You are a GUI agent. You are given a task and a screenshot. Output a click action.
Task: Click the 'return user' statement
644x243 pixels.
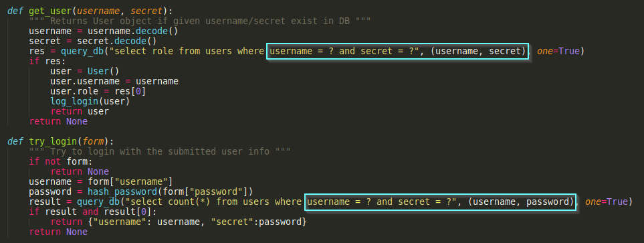(x=80, y=111)
